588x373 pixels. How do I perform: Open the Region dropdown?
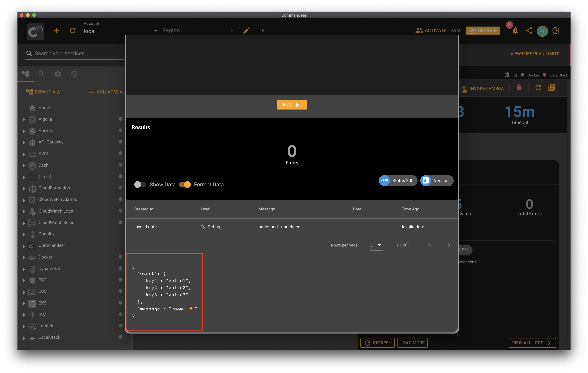point(198,31)
